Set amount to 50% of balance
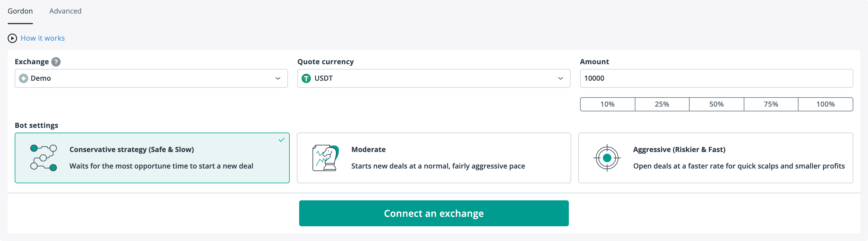 [x=716, y=104]
